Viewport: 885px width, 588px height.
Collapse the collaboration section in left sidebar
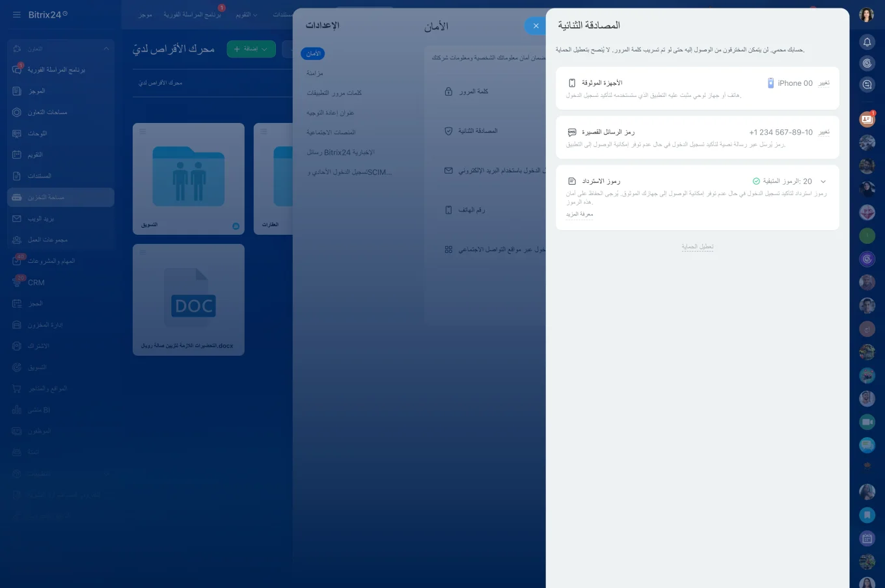(106, 49)
